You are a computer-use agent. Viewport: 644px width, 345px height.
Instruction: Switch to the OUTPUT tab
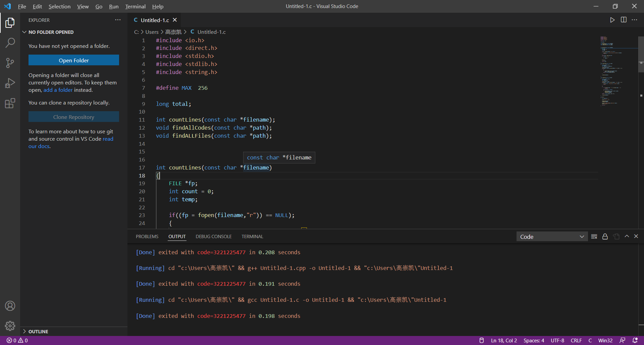(177, 236)
